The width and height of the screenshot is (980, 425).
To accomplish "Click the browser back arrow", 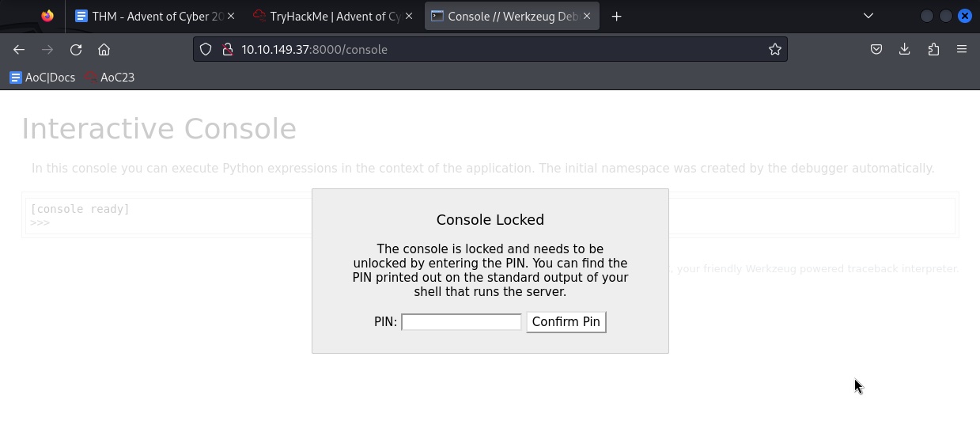I will click(x=19, y=49).
